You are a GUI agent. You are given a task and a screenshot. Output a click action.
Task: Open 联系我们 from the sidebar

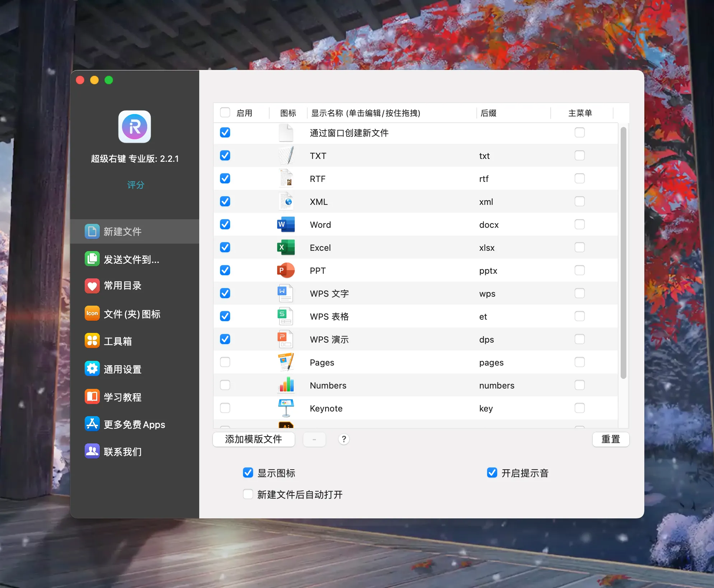click(x=122, y=451)
